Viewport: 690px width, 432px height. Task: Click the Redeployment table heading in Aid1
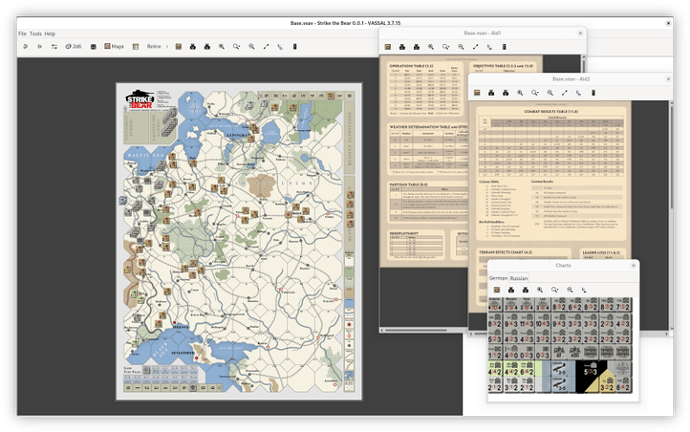[x=404, y=233]
